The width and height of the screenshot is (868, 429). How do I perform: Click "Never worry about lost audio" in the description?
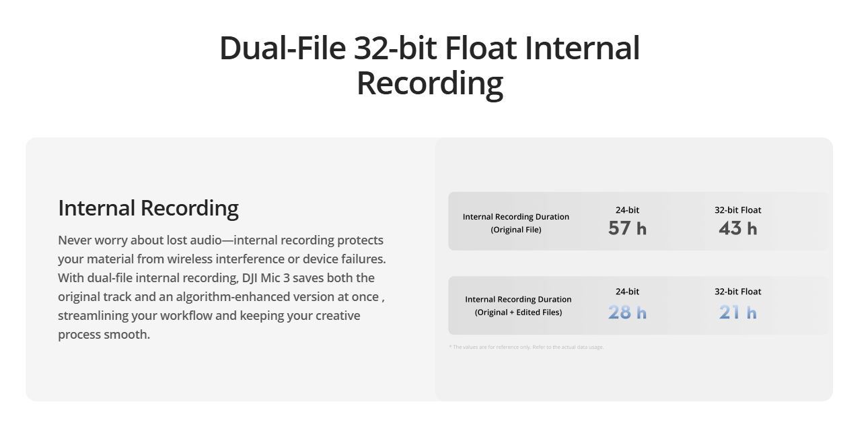(x=134, y=240)
